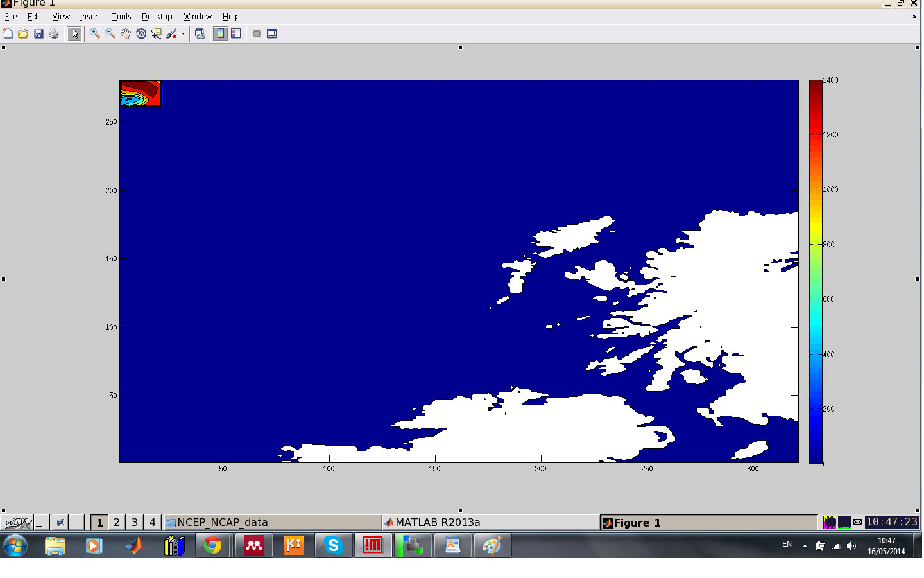Print the figure using printer icon
The height and width of the screenshot is (578, 924).
click(54, 34)
